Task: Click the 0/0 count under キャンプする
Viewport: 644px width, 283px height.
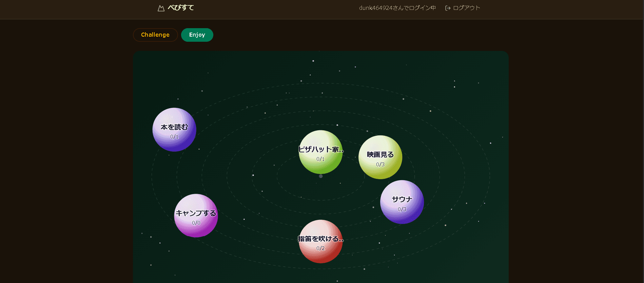Action: 196,223
